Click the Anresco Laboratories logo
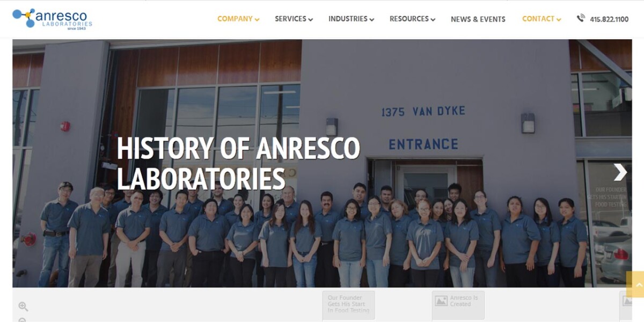644x322 pixels. coord(52,18)
